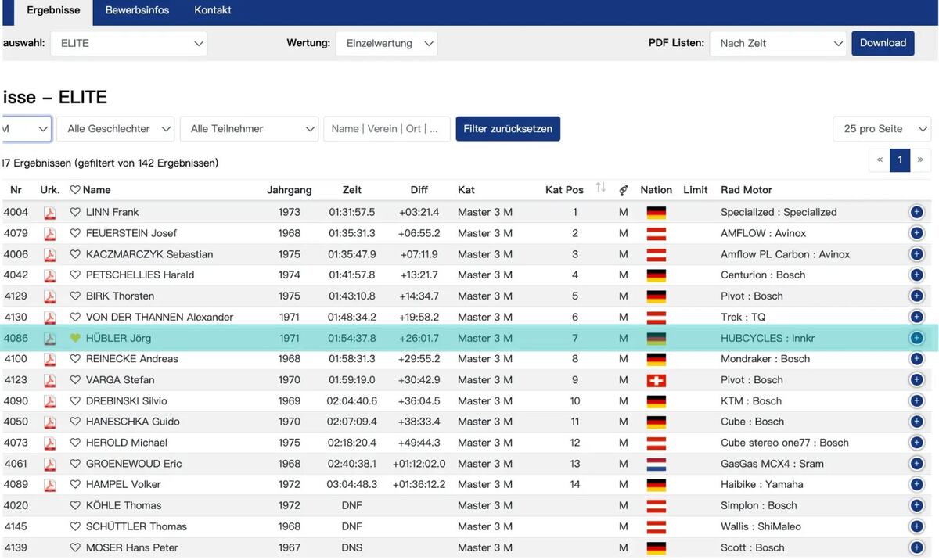Unfavorite HÜBLER Jörg heart icon

[x=75, y=338]
